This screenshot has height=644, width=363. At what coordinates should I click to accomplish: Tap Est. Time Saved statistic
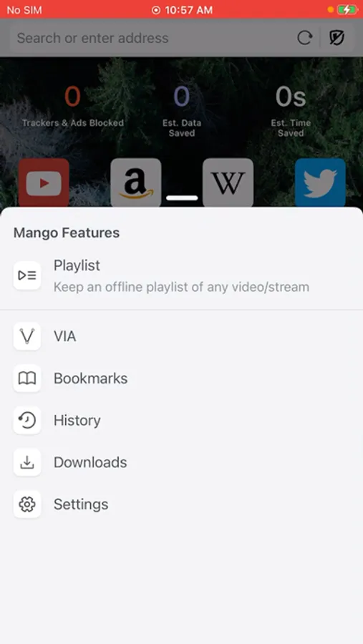point(291,112)
